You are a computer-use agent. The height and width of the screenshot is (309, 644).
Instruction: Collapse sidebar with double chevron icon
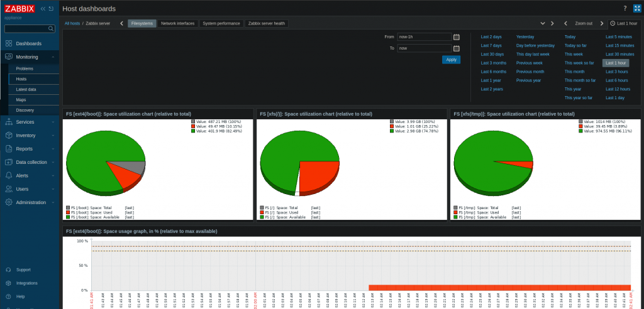tap(43, 9)
